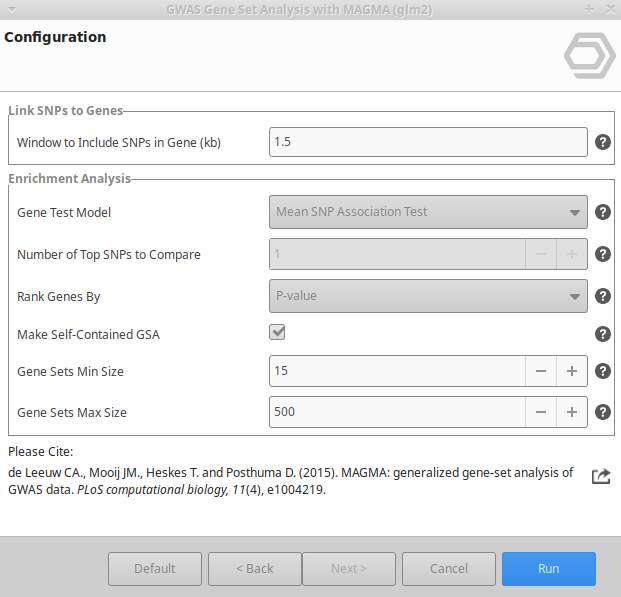Open help for Number of Top SNPs
621x597 pixels.
tap(602, 254)
